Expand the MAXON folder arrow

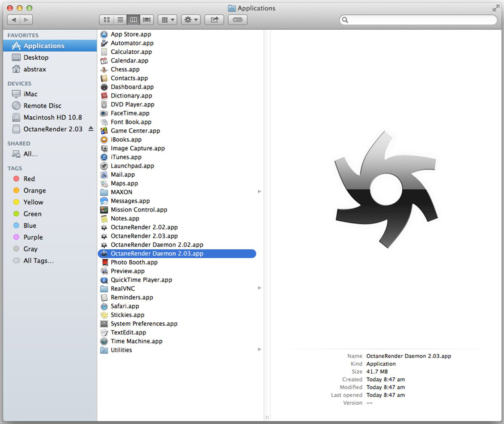click(259, 192)
